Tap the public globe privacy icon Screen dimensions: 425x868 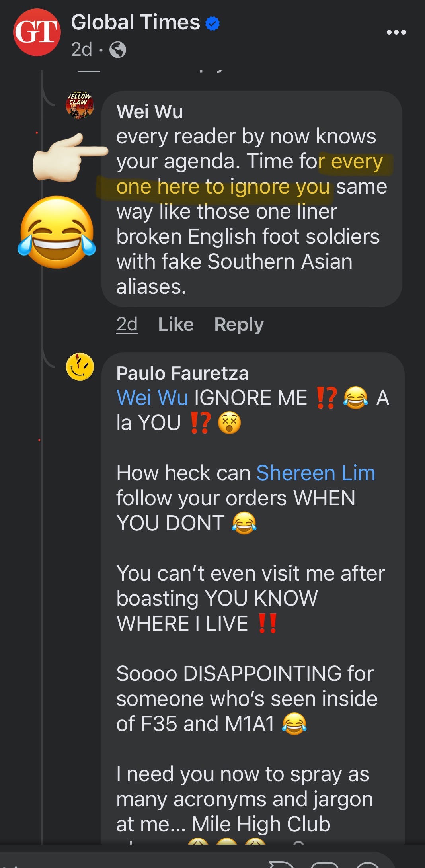(x=118, y=50)
